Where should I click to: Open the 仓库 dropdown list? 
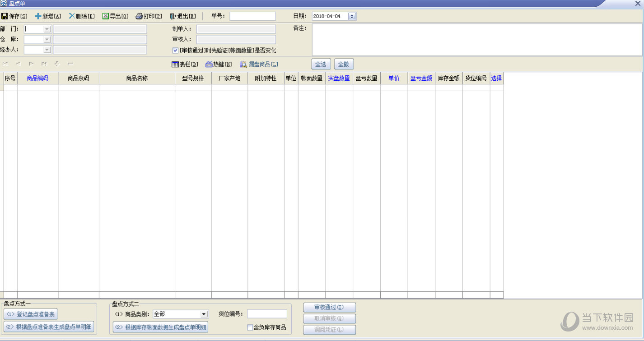(x=47, y=39)
